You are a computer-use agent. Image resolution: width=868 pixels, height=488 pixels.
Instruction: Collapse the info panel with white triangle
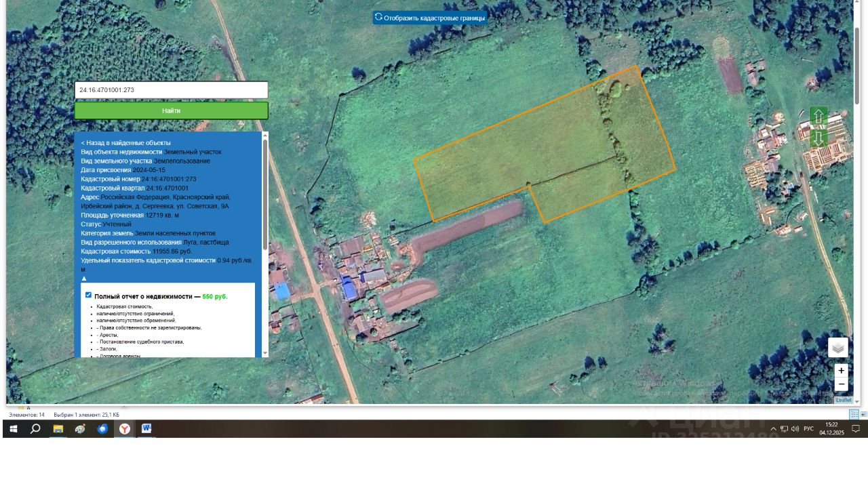[84, 279]
